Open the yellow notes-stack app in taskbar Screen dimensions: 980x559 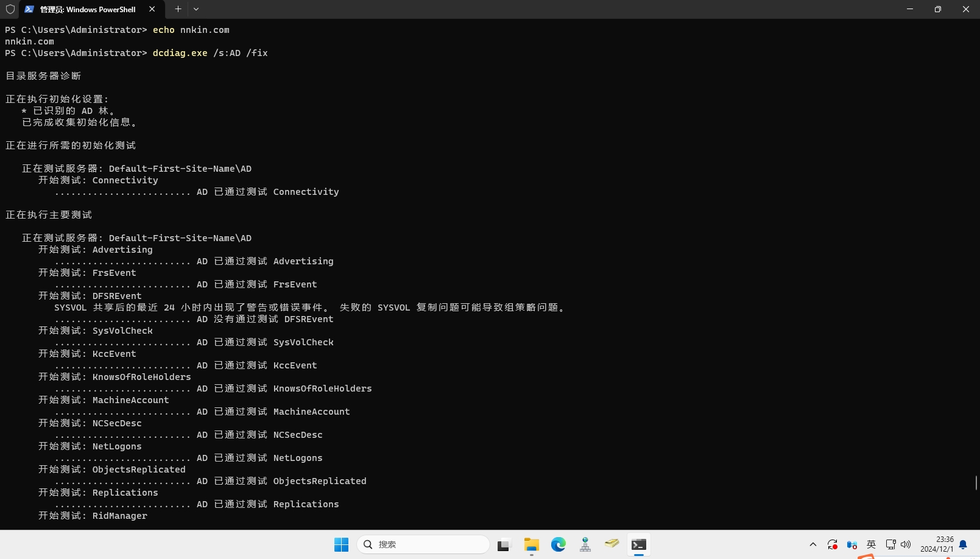612,544
